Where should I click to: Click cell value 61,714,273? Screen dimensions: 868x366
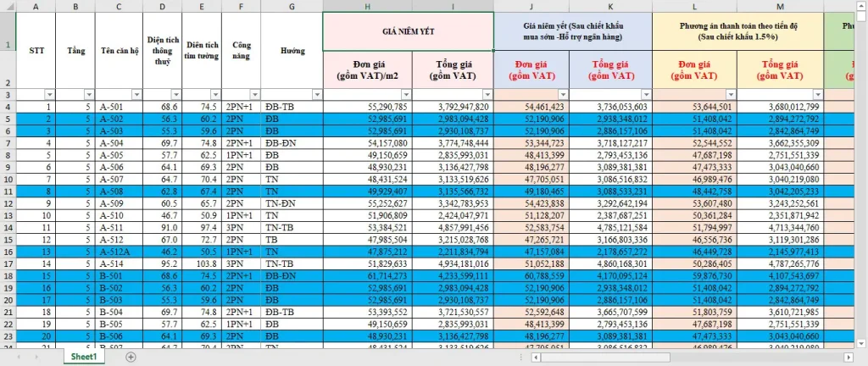(x=368, y=277)
